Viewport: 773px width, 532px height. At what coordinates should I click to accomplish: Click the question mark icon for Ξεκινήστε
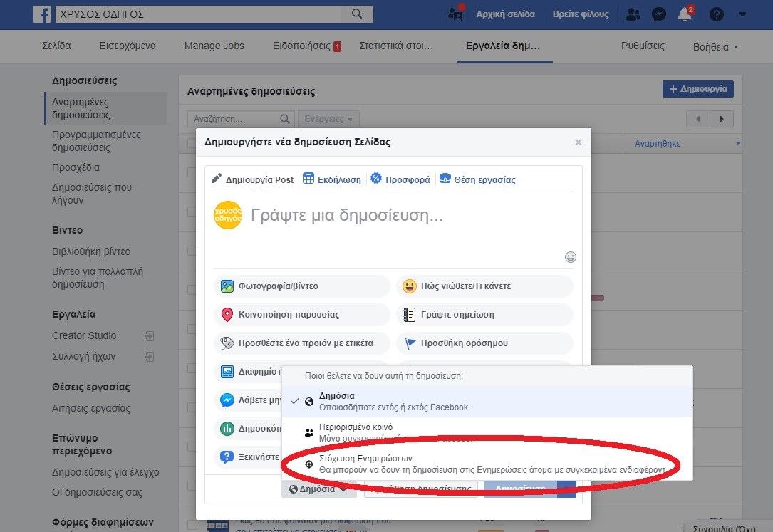[227, 457]
